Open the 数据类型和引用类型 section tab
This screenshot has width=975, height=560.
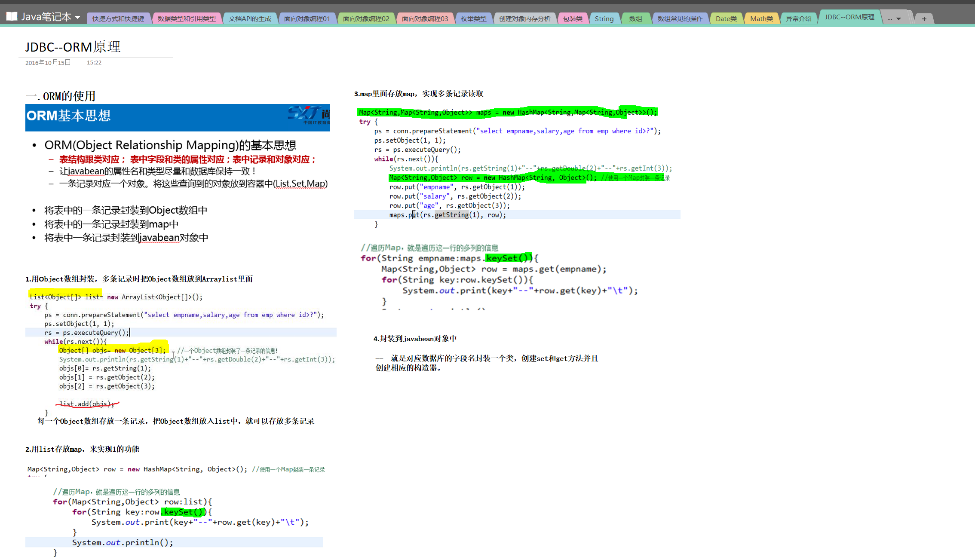click(x=187, y=18)
